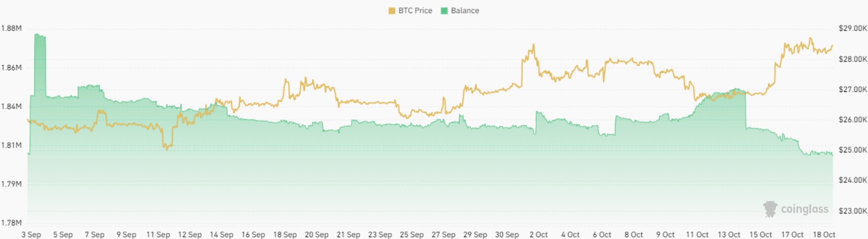Select the 20 Sep date label
The height and width of the screenshot is (239, 868).
[x=317, y=234]
